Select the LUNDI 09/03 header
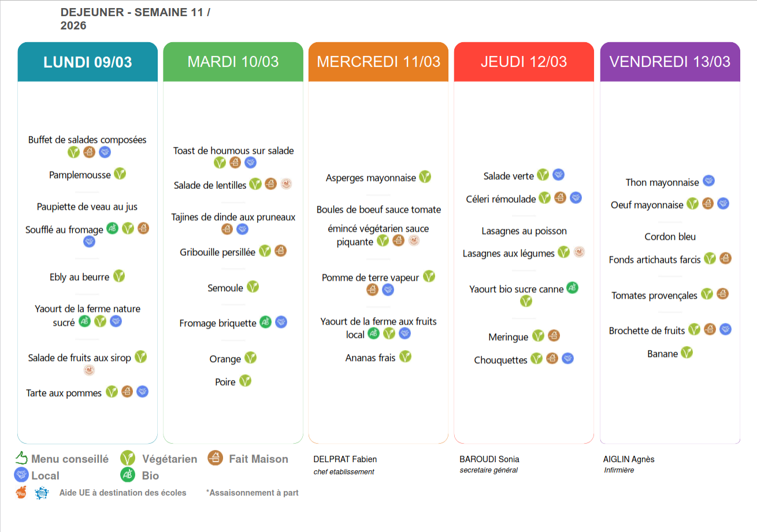This screenshot has width=757, height=532. tap(88, 62)
